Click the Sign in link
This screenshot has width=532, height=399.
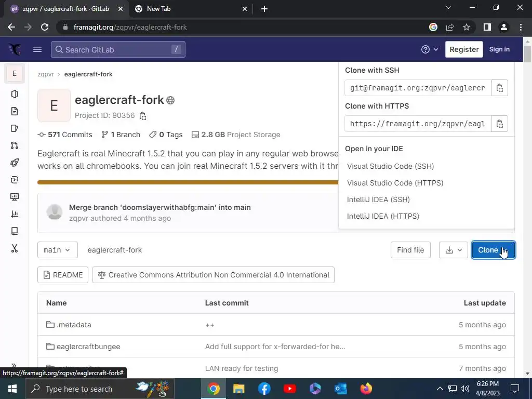499,49
